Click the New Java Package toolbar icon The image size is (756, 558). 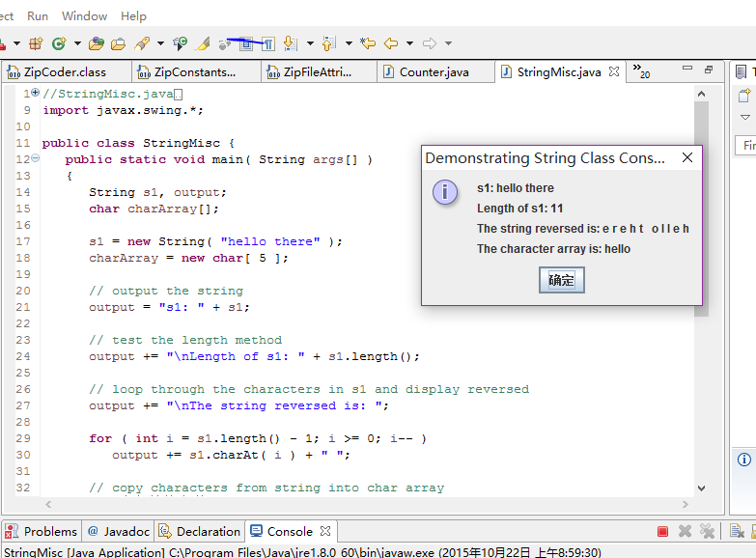[x=36, y=43]
